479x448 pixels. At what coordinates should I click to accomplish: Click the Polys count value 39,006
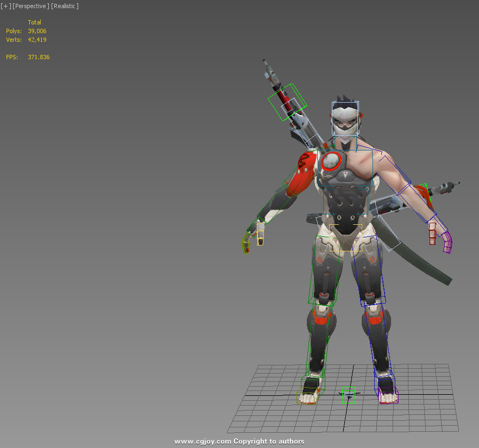[x=37, y=31]
